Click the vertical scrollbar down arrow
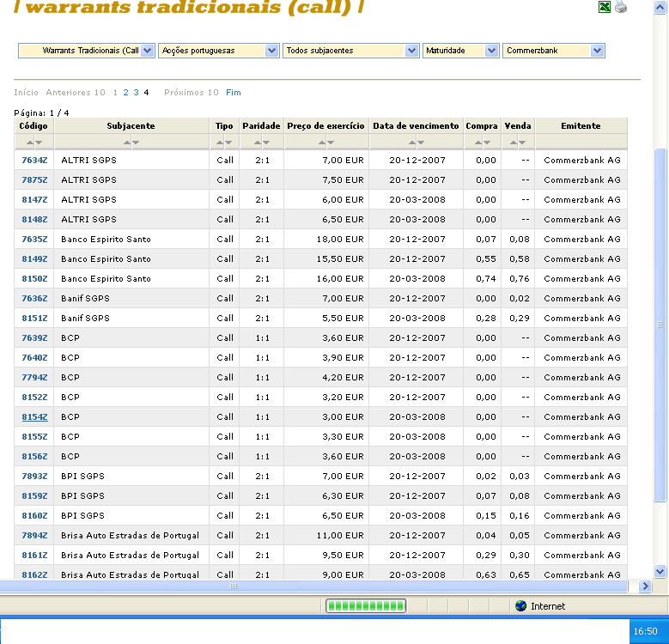 (660, 571)
